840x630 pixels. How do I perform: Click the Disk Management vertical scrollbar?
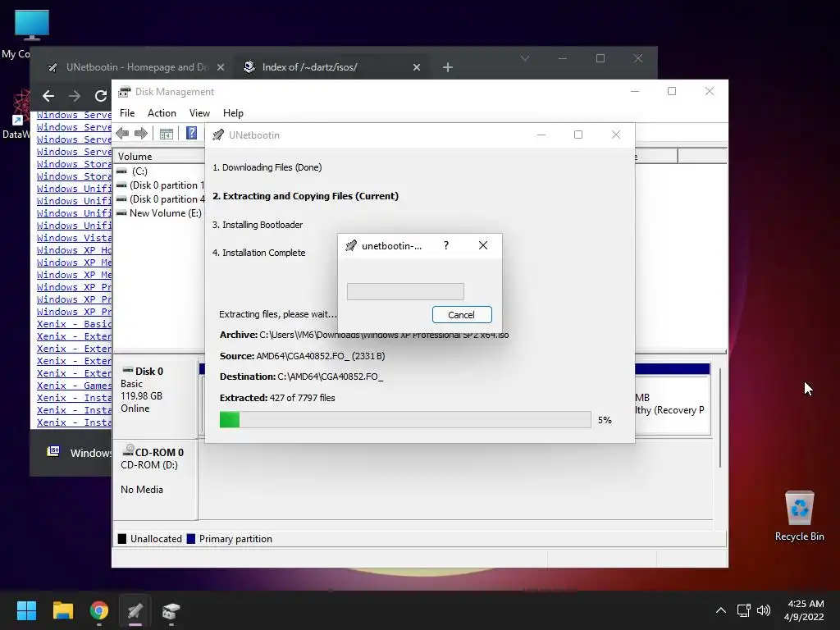tap(720, 418)
